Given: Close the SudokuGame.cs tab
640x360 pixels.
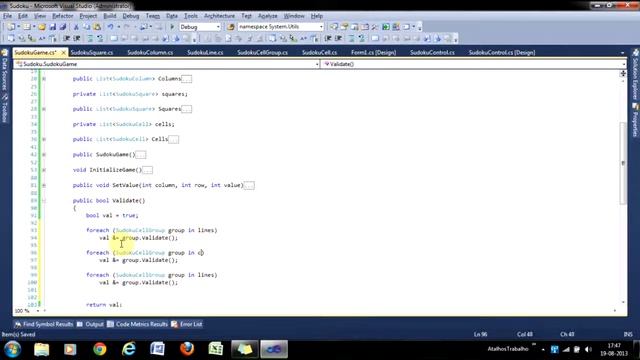Looking at the screenshot, I should tap(64, 53).
